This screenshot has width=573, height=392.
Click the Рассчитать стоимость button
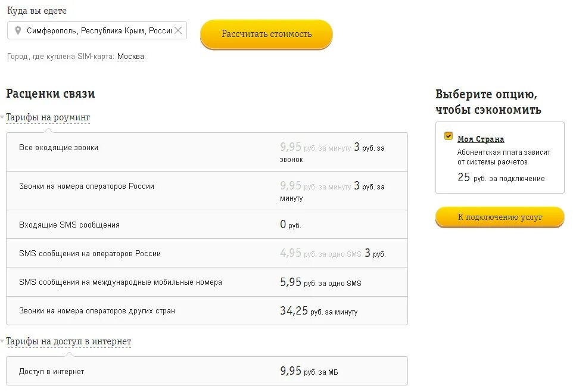pyautogui.click(x=266, y=34)
